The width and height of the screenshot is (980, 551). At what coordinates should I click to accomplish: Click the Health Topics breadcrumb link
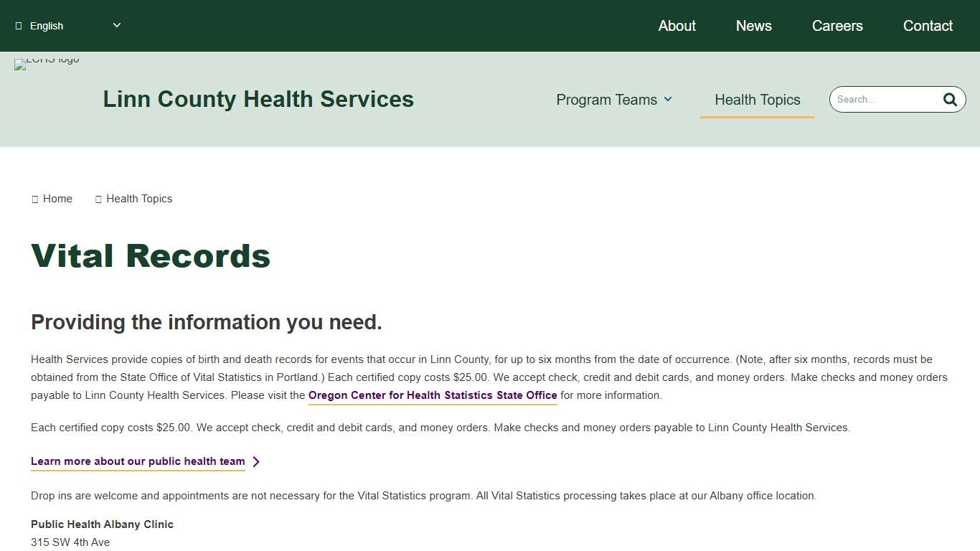point(139,199)
